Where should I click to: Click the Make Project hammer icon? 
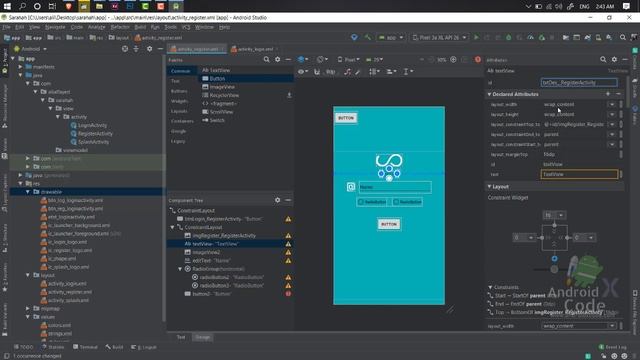pos(368,37)
